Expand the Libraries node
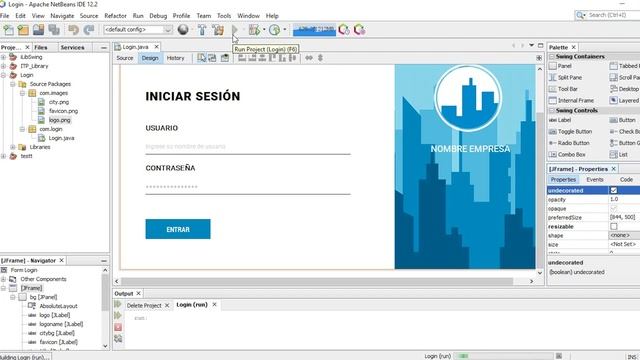The width and height of the screenshot is (640, 360). [x=13, y=147]
